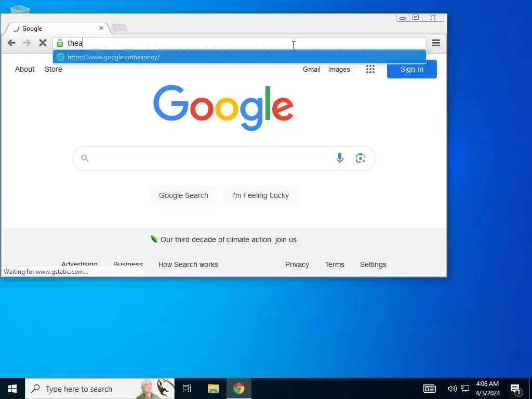This screenshot has height=399, width=532.
Task: Open Task View on the taskbar
Action: pos(187,389)
